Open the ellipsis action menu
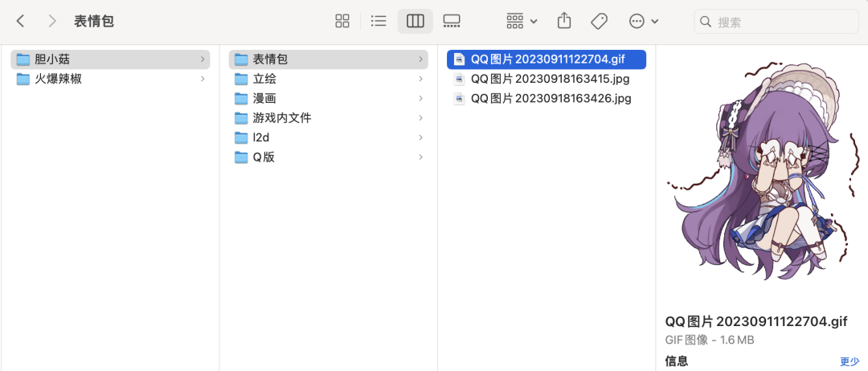The width and height of the screenshot is (868, 371). (x=643, y=22)
